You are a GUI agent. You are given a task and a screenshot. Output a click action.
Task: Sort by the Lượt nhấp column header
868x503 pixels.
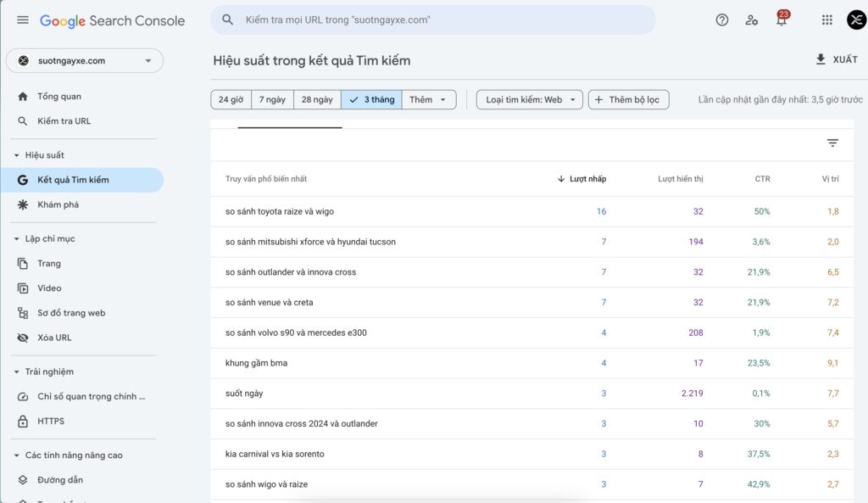pyautogui.click(x=588, y=179)
